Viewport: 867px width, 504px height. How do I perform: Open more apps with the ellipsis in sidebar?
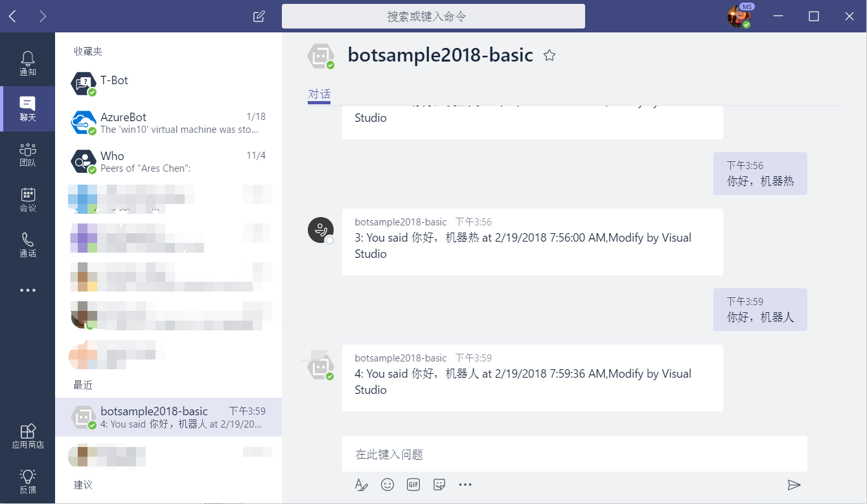coord(27,290)
